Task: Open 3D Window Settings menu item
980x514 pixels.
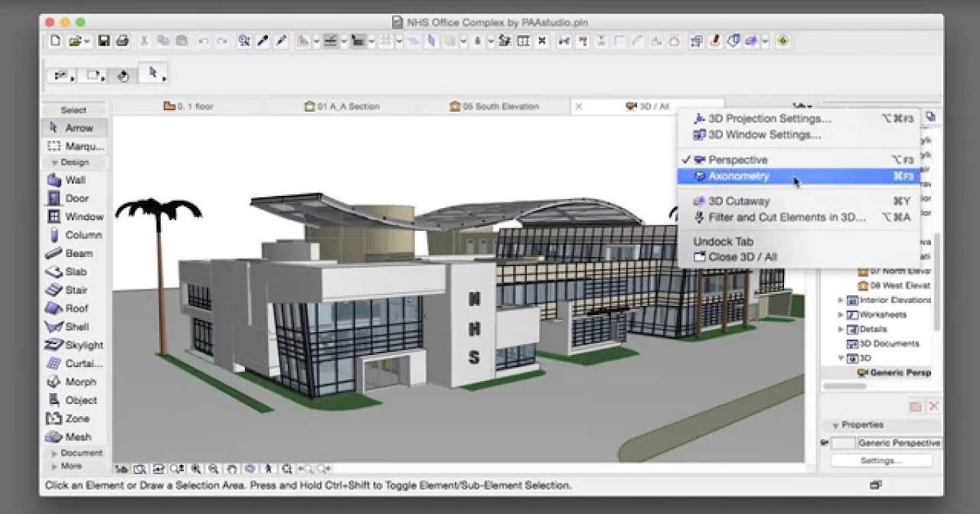Action: click(x=799, y=135)
